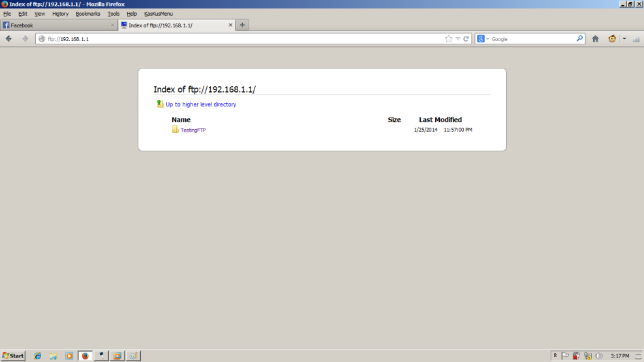Select the Firefox taskbar button
Viewport: 644px width, 362px height.
click(85, 356)
